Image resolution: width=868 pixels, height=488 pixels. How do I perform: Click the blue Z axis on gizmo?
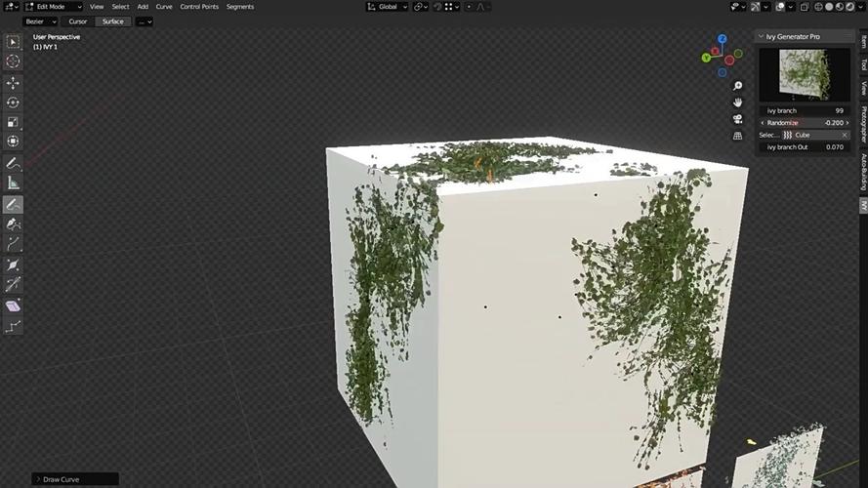(x=722, y=39)
